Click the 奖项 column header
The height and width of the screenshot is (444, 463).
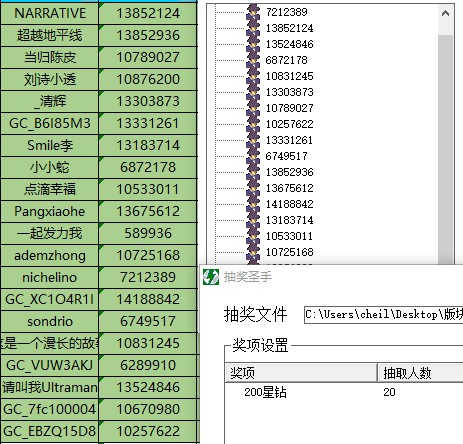click(x=301, y=373)
